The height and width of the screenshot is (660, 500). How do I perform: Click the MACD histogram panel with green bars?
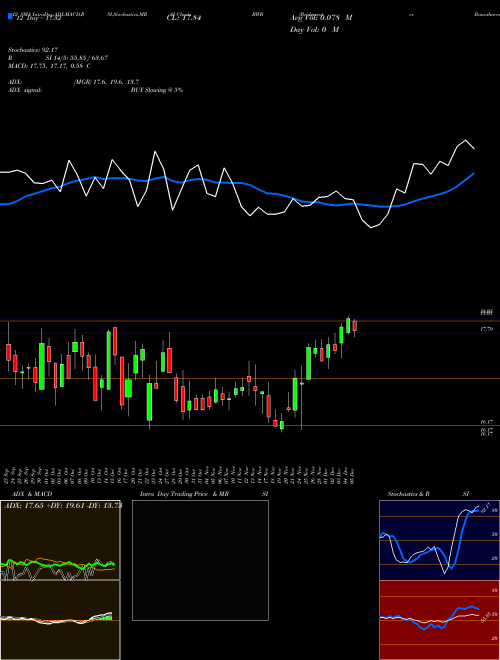click(x=60, y=620)
